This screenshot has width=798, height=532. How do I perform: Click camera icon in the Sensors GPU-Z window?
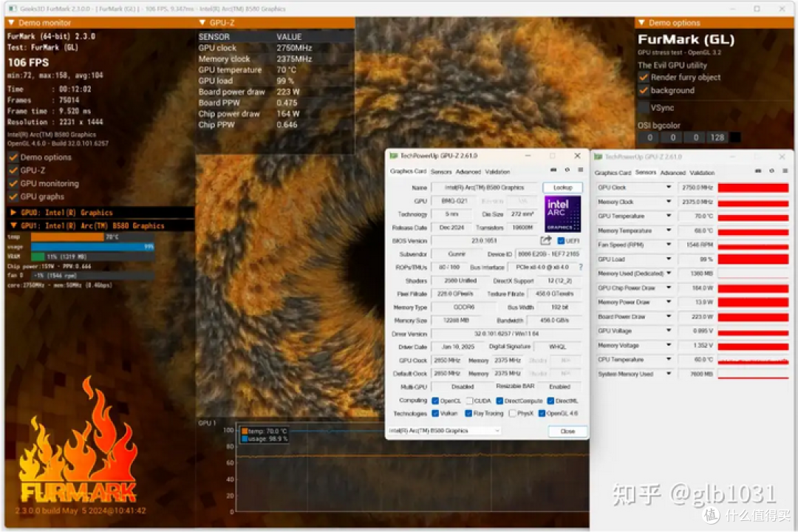758,171
